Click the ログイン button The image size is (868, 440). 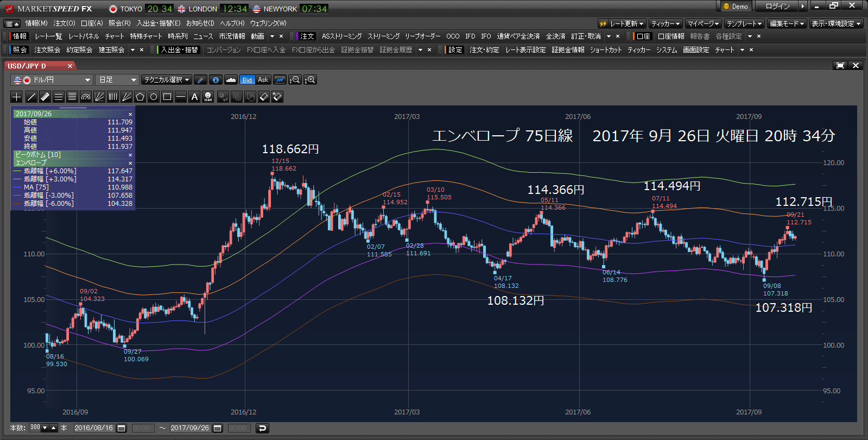pyautogui.click(x=778, y=7)
